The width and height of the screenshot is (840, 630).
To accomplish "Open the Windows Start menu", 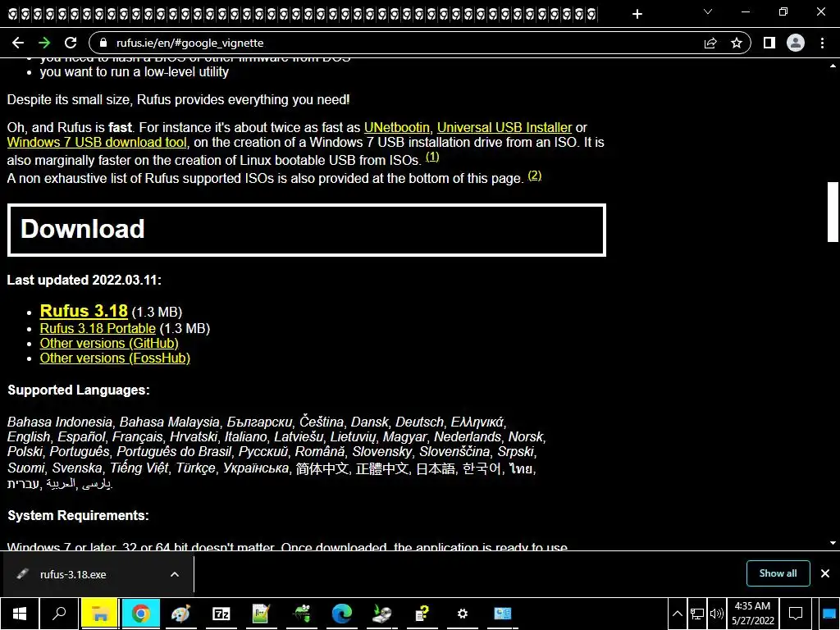I will click(20, 614).
